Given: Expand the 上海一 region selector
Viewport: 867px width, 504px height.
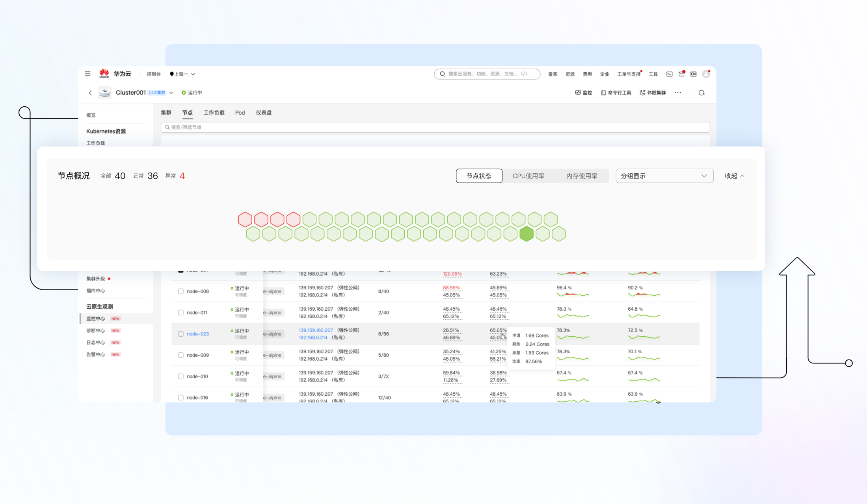Looking at the screenshot, I should pyautogui.click(x=182, y=74).
